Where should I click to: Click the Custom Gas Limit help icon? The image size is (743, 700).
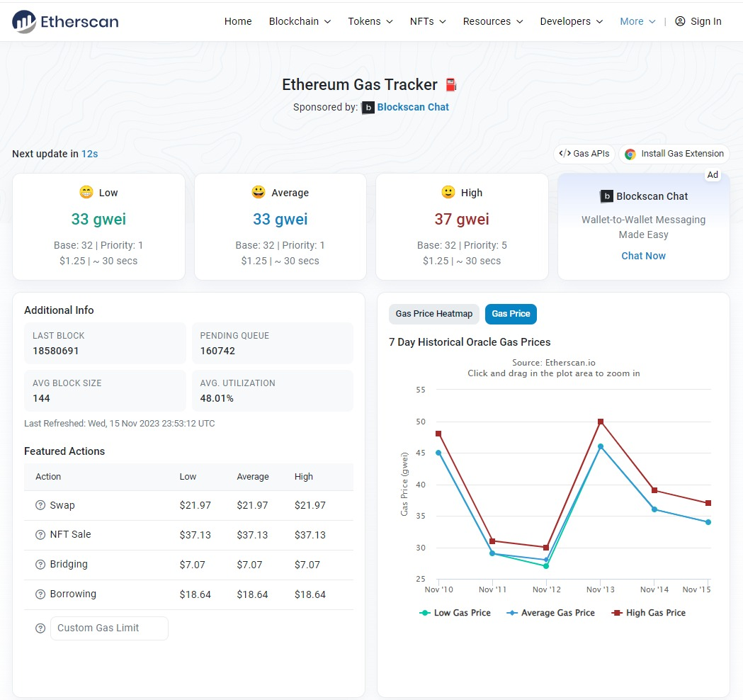40,628
